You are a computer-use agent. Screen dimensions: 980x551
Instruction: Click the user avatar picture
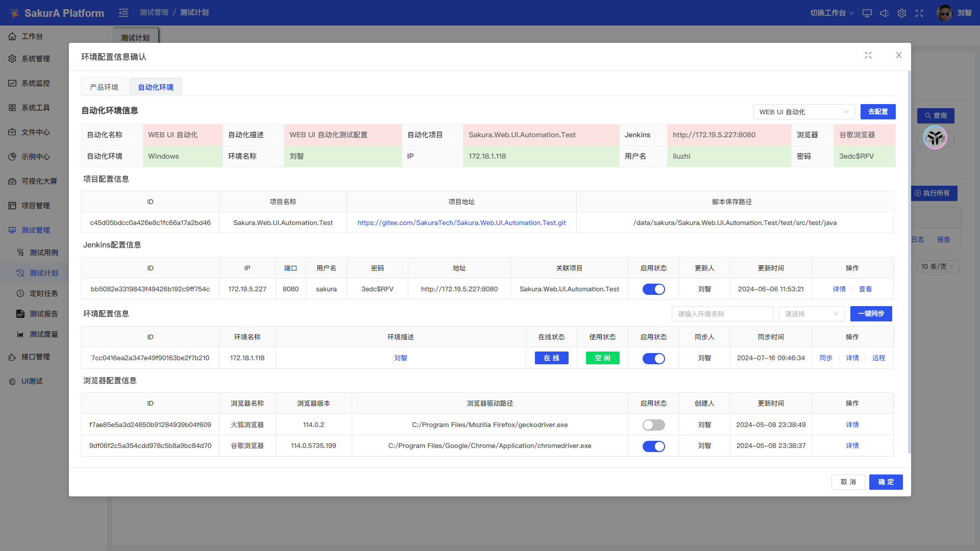coord(944,13)
